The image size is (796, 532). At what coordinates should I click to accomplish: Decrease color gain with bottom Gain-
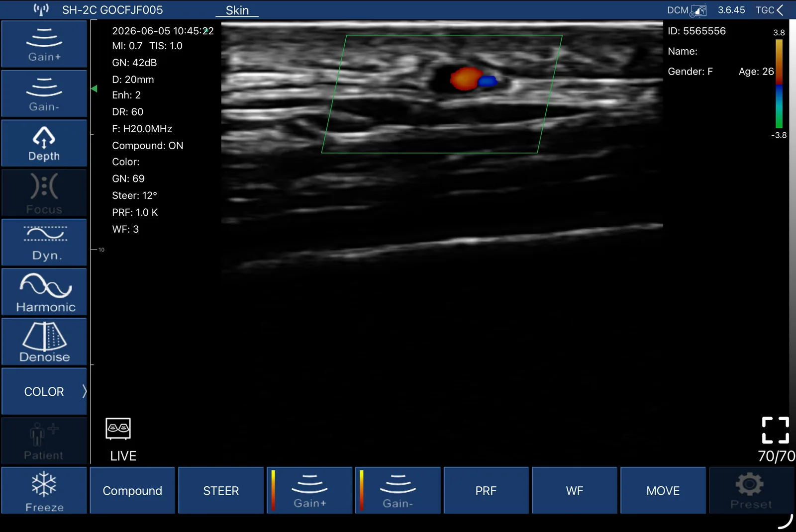[398, 491]
